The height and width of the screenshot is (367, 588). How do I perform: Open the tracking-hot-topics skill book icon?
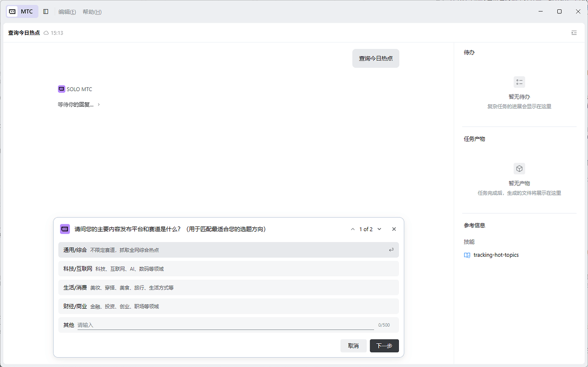pyautogui.click(x=467, y=255)
